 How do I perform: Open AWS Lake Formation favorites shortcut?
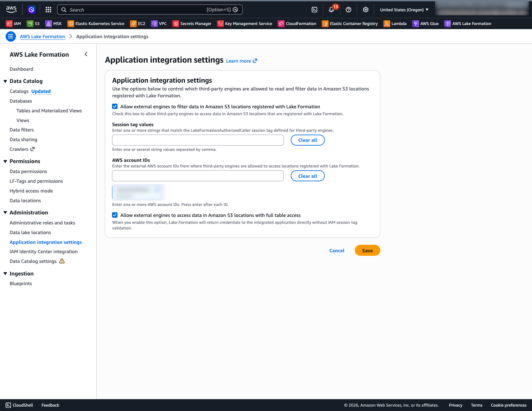pyautogui.click(x=468, y=23)
